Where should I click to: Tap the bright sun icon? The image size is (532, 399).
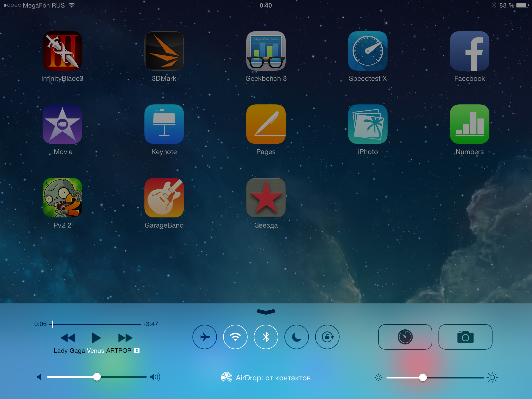click(x=492, y=377)
